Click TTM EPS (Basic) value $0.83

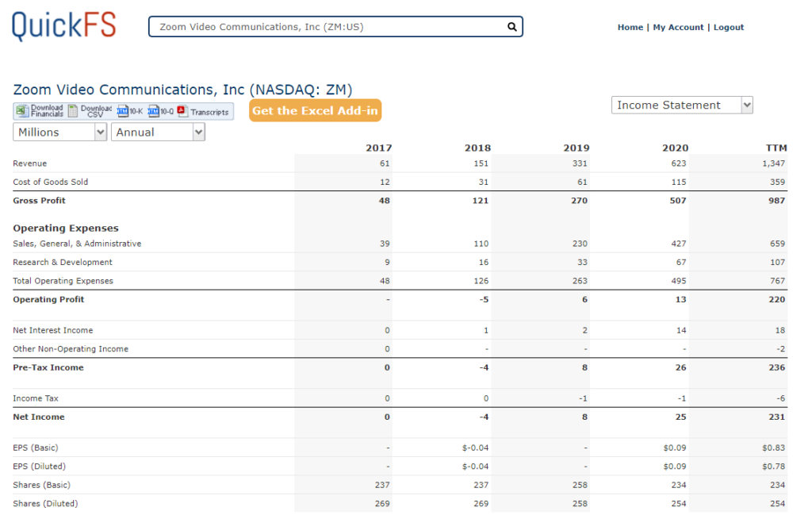[774, 448]
